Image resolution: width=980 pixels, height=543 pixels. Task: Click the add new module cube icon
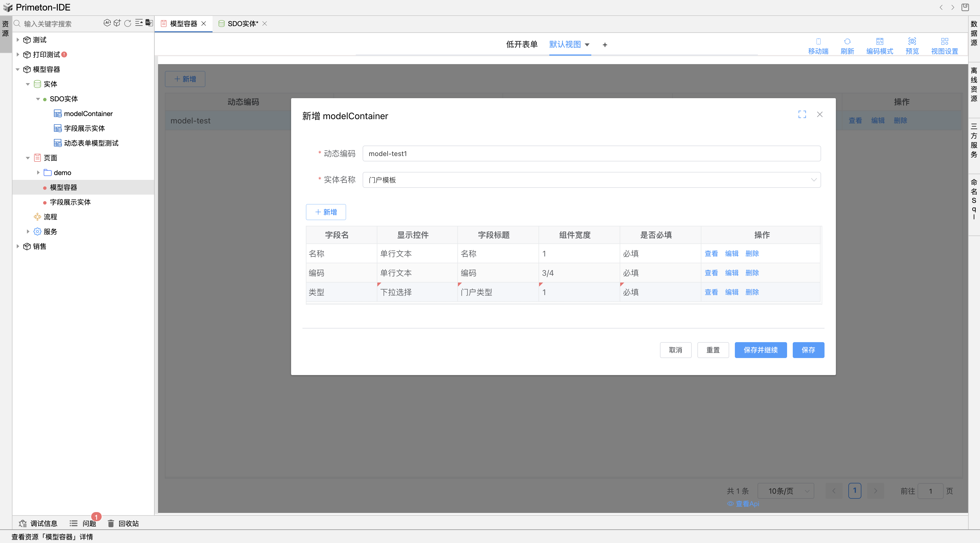coord(117,23)
